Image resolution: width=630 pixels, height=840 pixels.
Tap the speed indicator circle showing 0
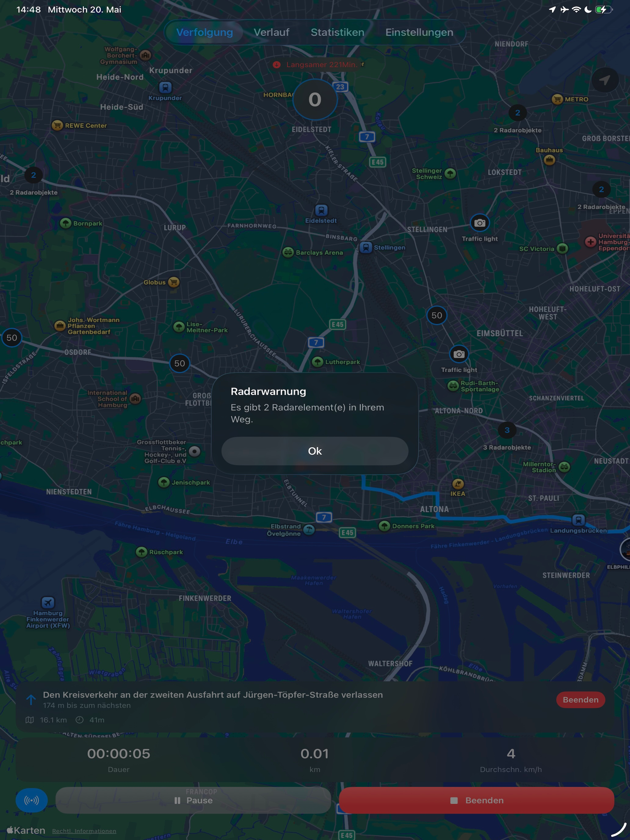point(315,100)
